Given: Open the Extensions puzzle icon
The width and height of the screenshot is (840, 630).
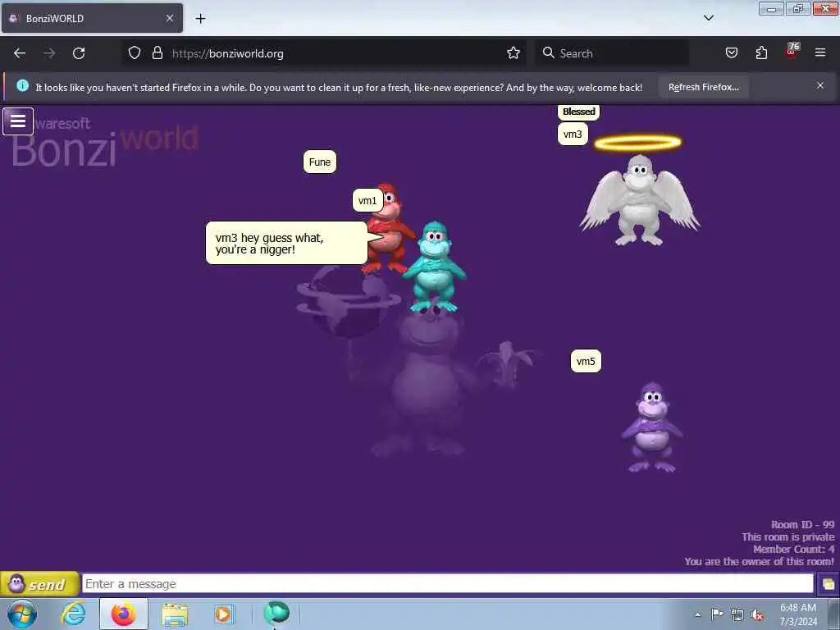Looking at the screenshot, I should [761, 53].
